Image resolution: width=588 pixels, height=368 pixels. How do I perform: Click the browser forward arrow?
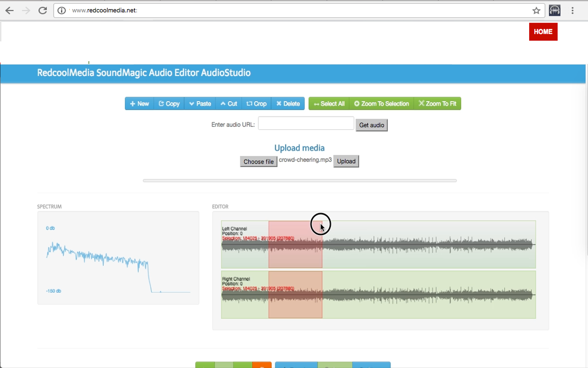pyautogui.click(x=26, y=11)
